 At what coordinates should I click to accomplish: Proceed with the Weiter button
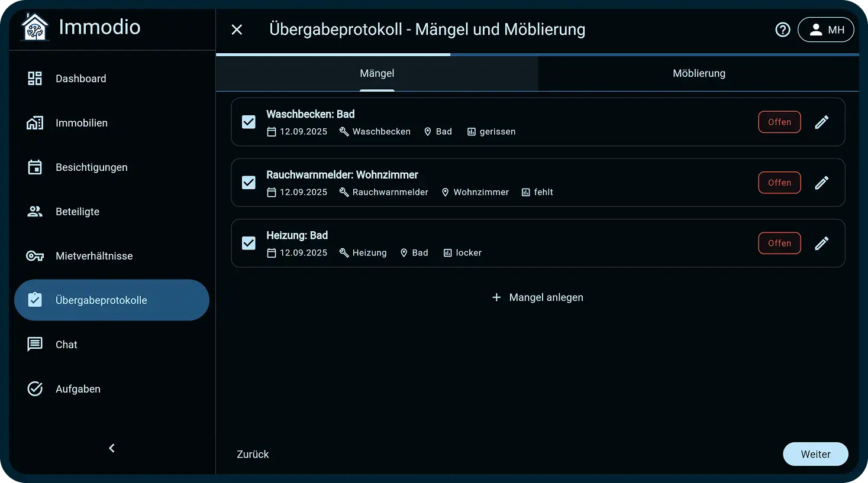(x=815, y=454)
